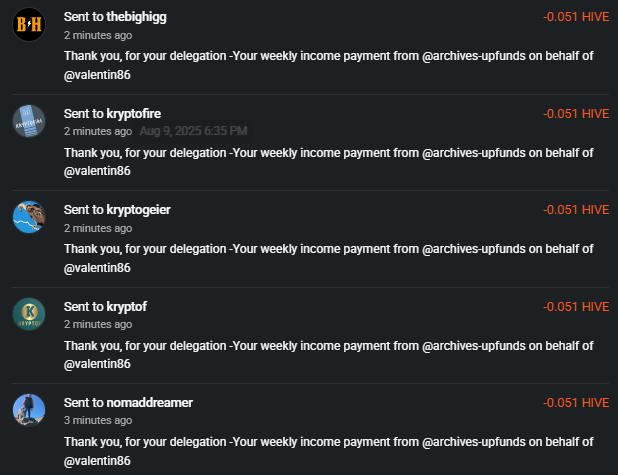Select -0.051 HIVE amount for nomaddreamer
Viewport: 618px width, 475px height.
[576, 402]
